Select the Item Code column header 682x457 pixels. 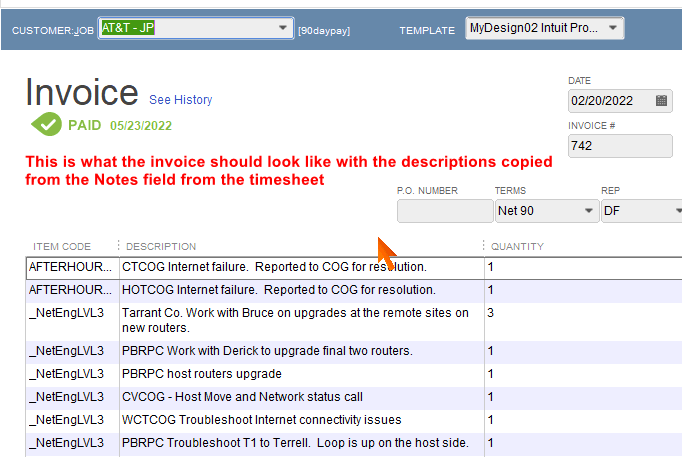click(62, 247)
